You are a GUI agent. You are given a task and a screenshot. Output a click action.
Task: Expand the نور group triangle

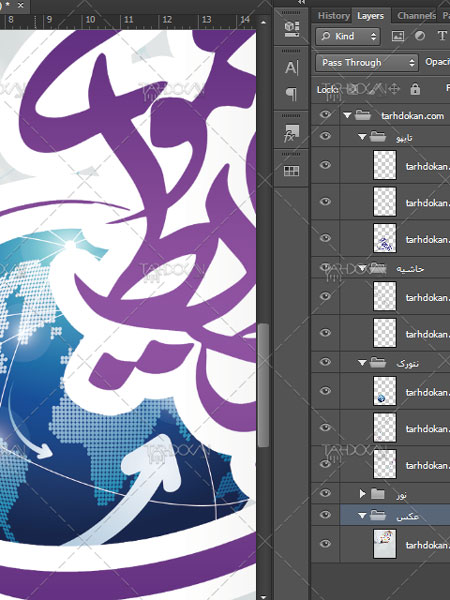click(x=362, y=494)
